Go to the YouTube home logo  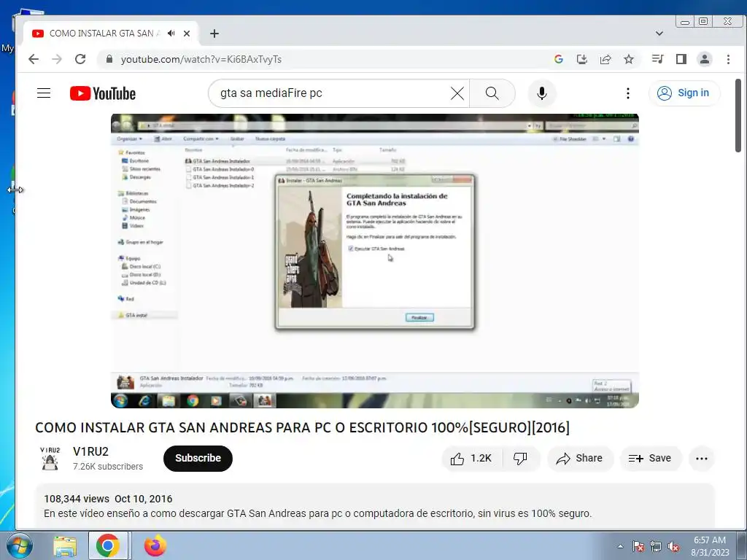102,93
